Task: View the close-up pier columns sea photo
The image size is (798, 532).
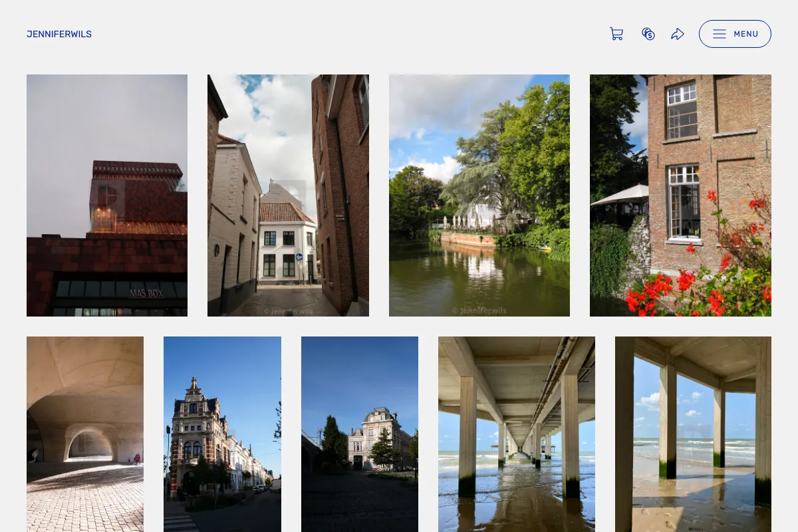Action: [693, 434]
